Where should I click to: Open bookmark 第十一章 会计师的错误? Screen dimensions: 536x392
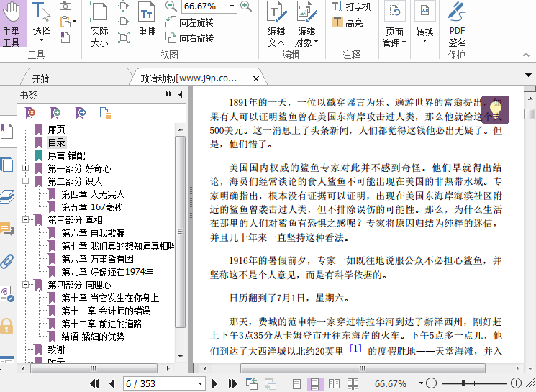point(106,311)
